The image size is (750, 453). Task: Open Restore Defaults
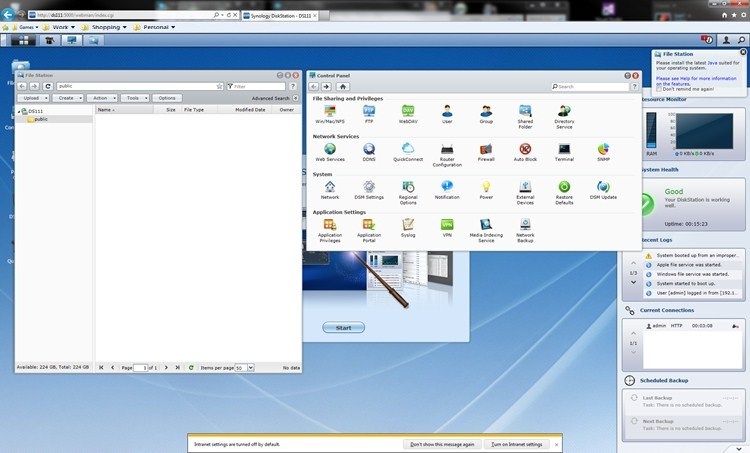click(x=564, y=192)
